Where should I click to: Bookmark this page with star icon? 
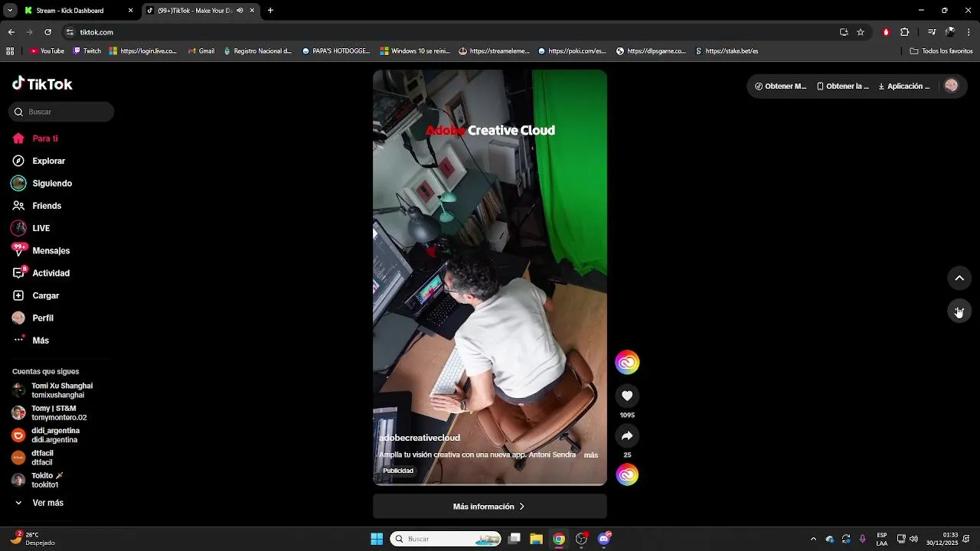pos(861,32)
